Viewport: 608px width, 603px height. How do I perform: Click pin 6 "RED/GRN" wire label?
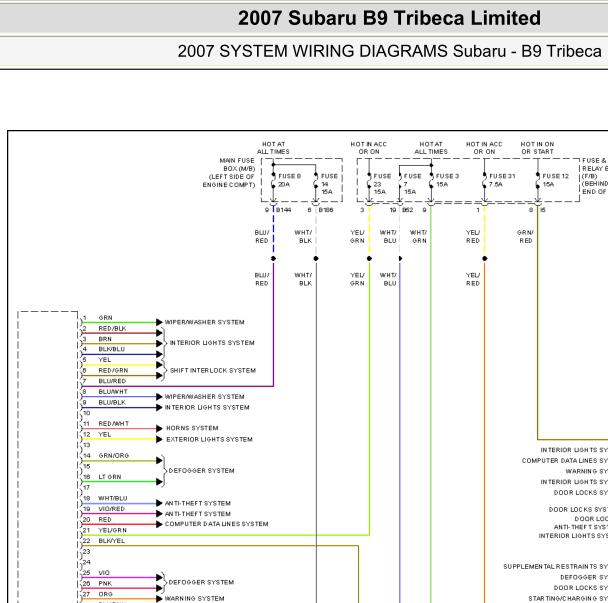[113, 370]
